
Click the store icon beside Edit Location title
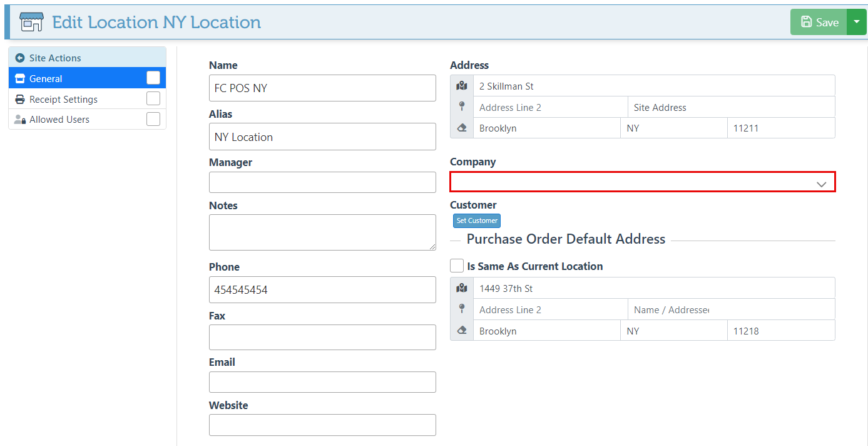pos(31,22)
